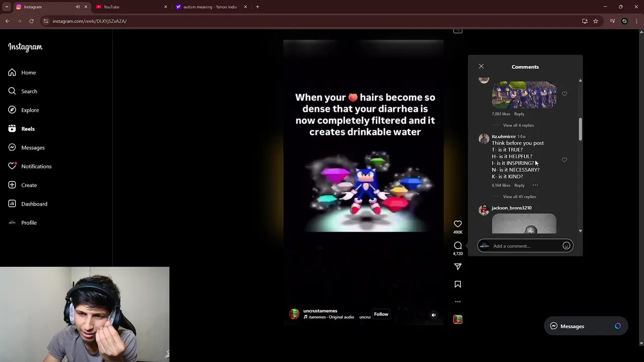Viewport: 644px width, 362px height.
Task: Open more options on the itz.uhmirrrr comment
Action: coord(535,185)
